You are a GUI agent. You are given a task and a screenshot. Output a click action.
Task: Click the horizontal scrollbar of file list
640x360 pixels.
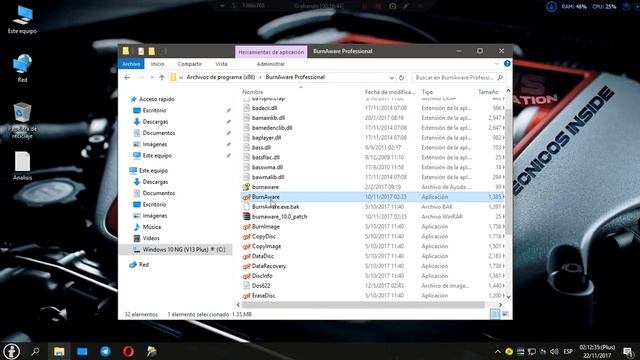click(x=363, y=305)
